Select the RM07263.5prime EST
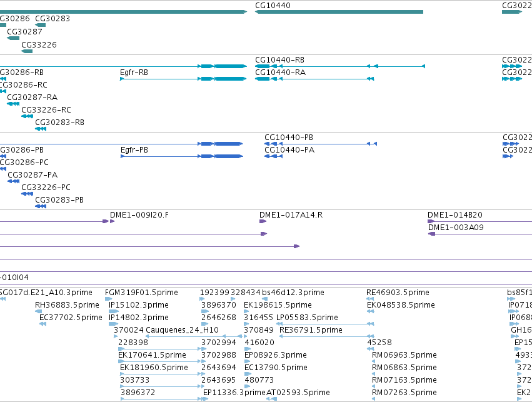 coord(373,399)
